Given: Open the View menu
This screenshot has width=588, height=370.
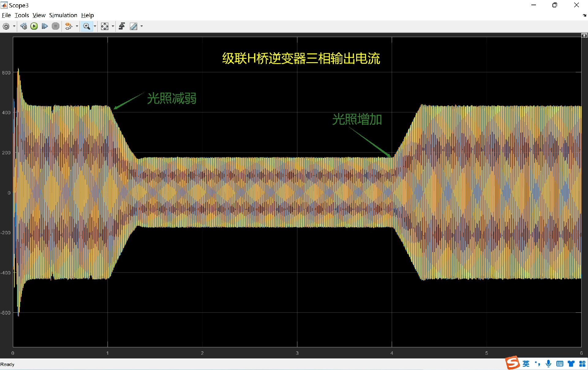Looking at the screenshot, I should (39, 15).
